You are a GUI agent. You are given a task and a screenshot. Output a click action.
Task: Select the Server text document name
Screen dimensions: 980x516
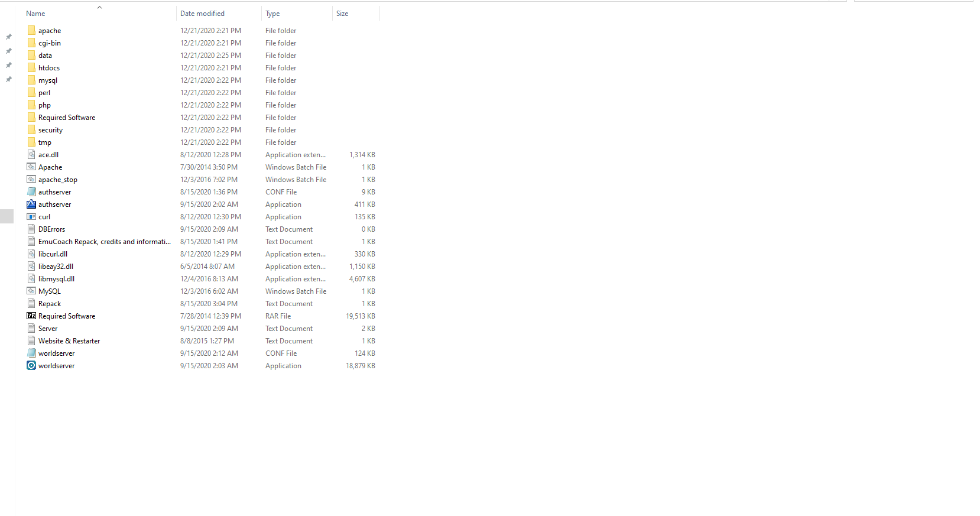tap(48, 328)
